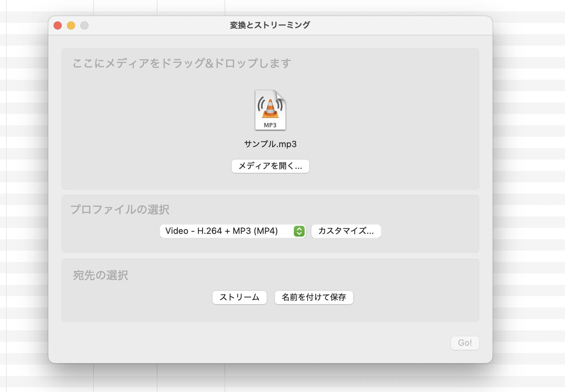
Task: Click the green stepper arrows on the profile selector
Action: coord(299,231)
